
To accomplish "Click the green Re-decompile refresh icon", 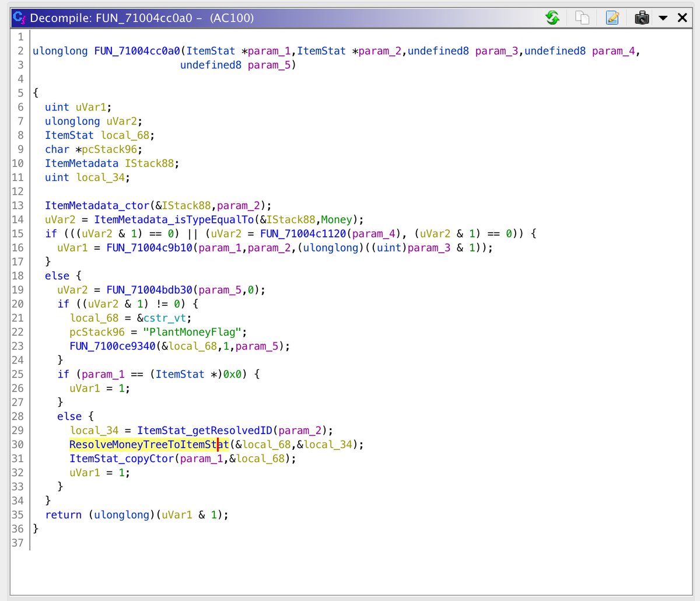I will click(552, 18).
